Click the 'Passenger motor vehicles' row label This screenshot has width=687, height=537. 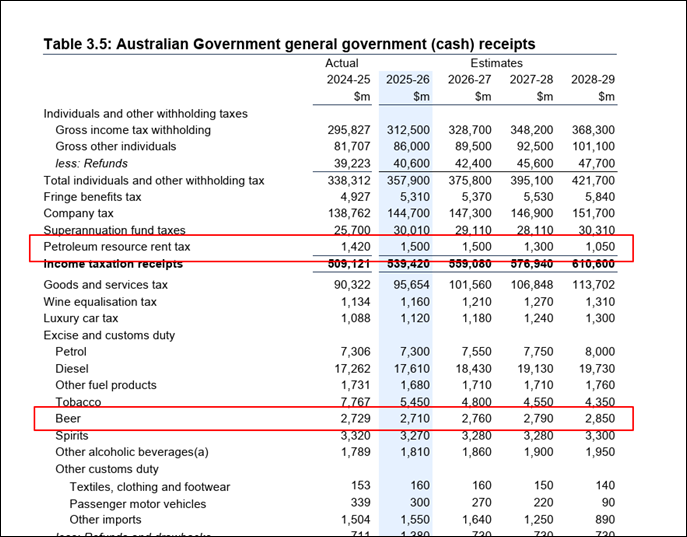(139, 503)
